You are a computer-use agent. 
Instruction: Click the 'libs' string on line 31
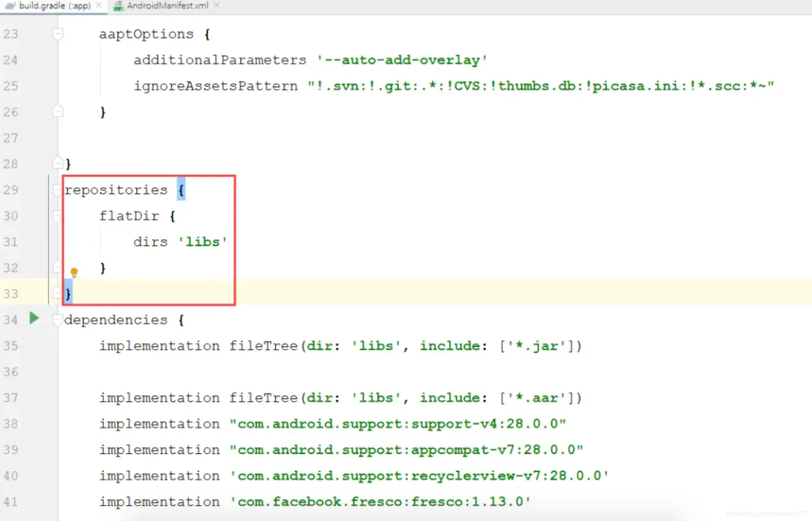(202, 242)
